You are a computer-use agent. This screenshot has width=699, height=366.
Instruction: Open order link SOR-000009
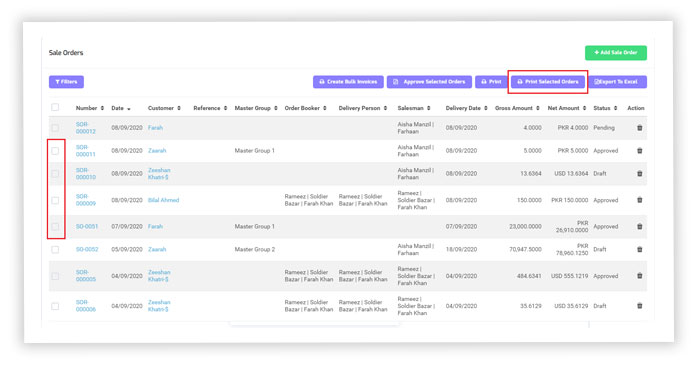pos(86,200)
